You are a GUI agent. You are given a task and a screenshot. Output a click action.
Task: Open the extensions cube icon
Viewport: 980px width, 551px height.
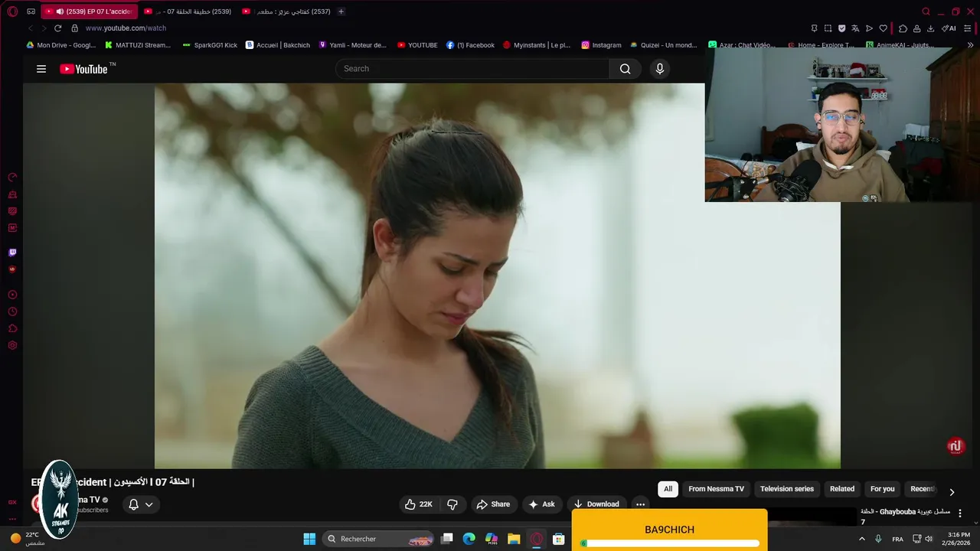click(903, 28)
